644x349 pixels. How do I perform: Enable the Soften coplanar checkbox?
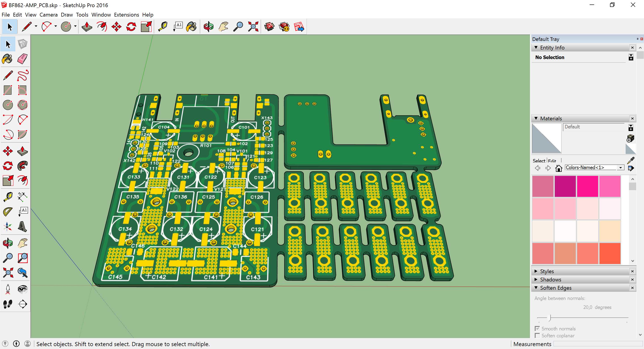point(537,336)
